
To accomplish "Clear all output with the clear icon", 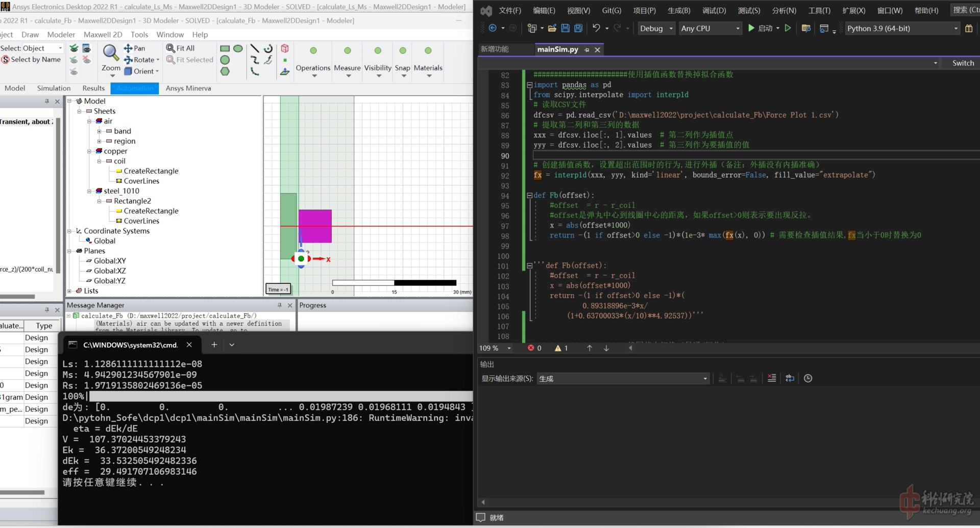I will point(772,378).
